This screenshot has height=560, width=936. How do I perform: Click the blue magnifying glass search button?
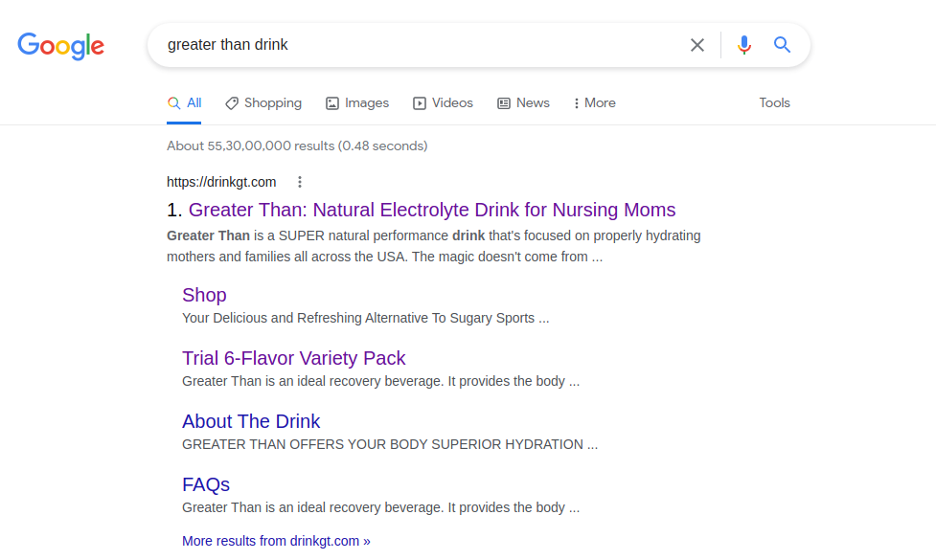click(782, 45)
